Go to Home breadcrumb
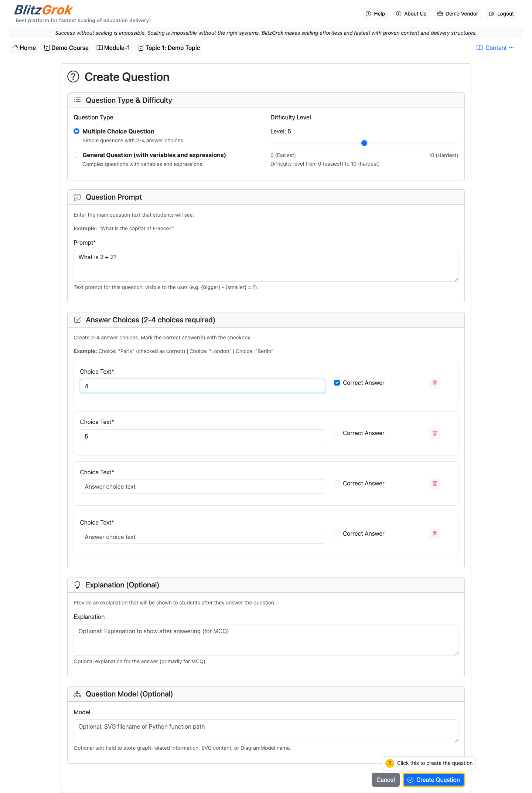 click(24, 48)
